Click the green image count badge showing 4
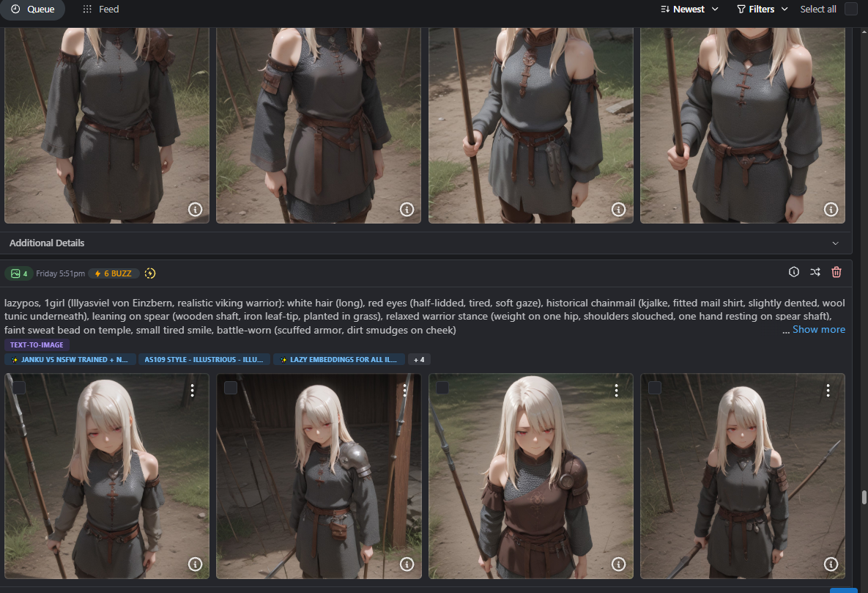Image resolution: width=868 pixels, height=593 pixels. click(19, 273)
